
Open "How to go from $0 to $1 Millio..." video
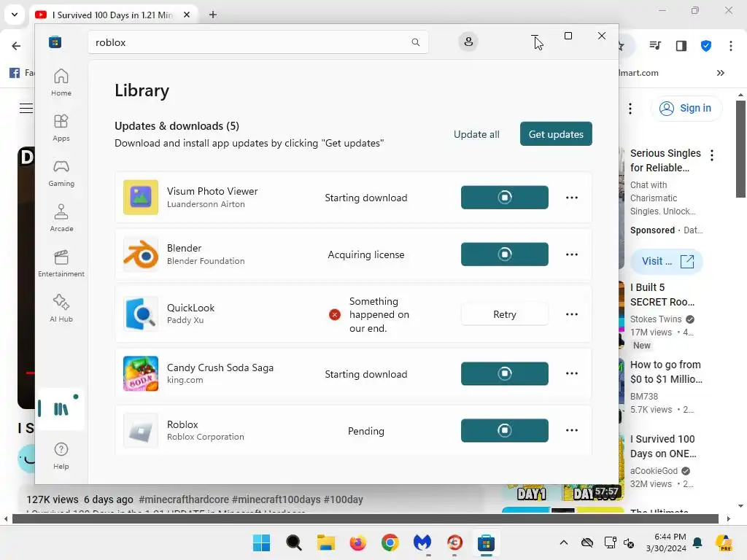click(666, 372)
